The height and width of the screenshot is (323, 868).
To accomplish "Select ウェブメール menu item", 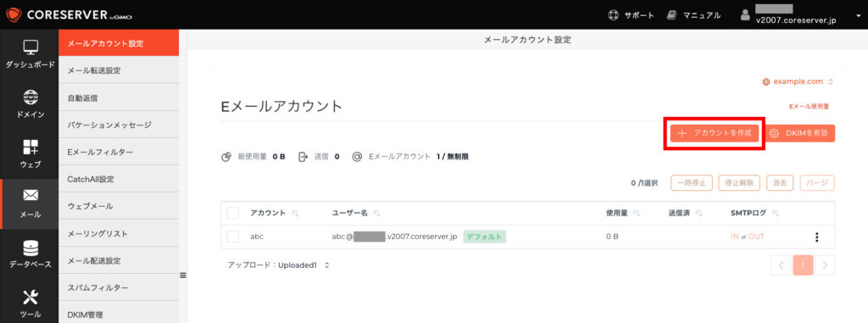I will (119, 206).
